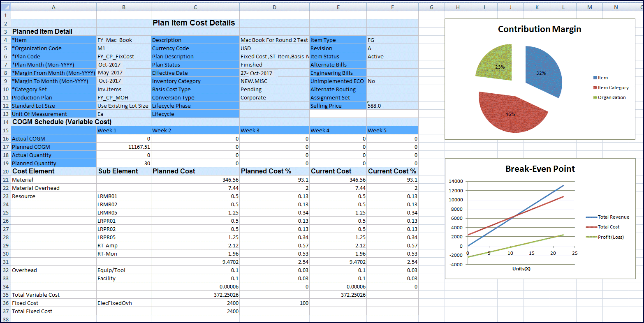Select the Selling Price value 588.0
The image size is (644, 323).
(392, 106)
